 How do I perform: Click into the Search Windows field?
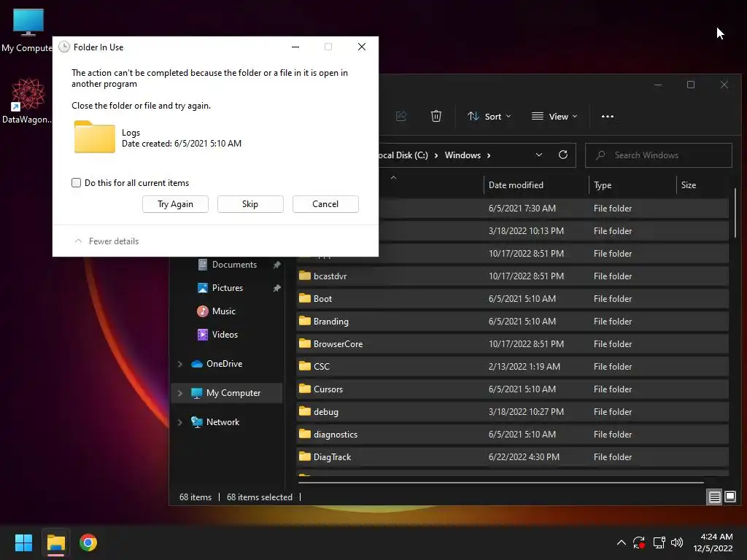click(x=659, y=155)
